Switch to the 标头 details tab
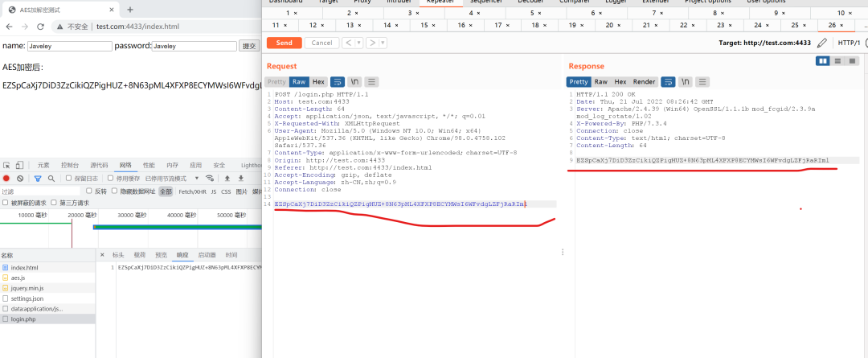This screenshot has width=868, height=358. [x=118, y=255]
